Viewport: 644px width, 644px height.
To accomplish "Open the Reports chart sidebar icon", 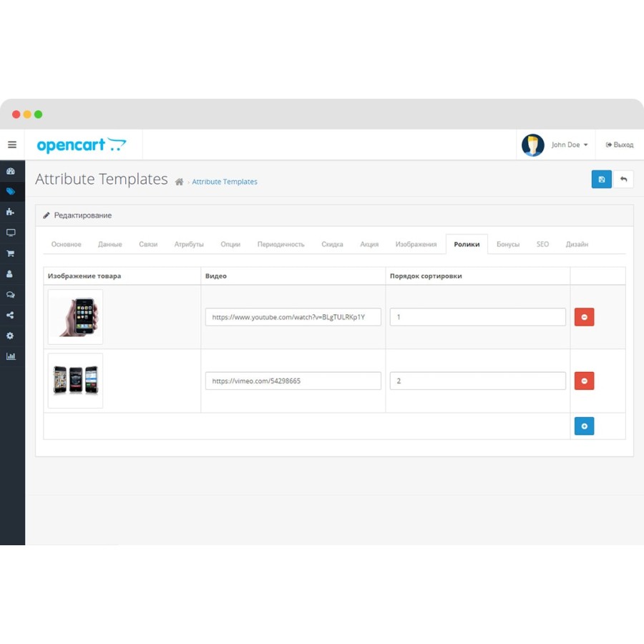I will coord(11,356).
